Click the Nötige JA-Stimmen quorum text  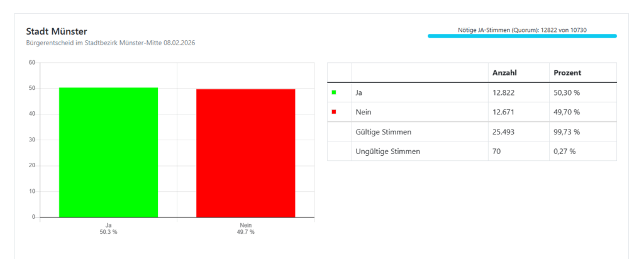(523, 30)
